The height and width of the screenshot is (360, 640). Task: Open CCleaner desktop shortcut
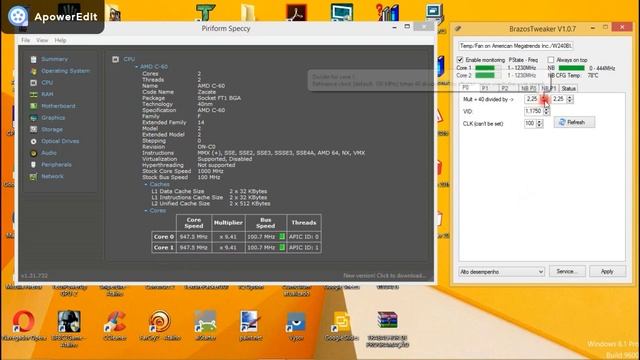tap(115, 321)
